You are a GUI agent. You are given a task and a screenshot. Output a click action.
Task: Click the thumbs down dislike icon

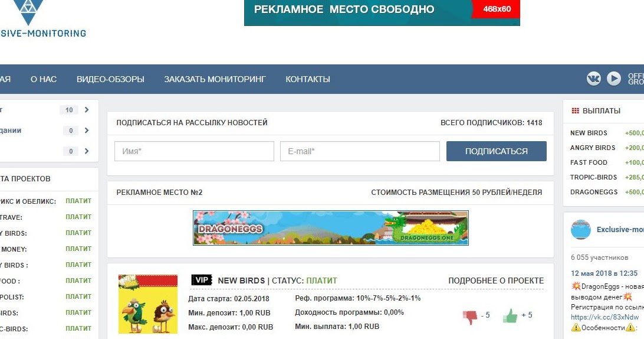[470, 317]
